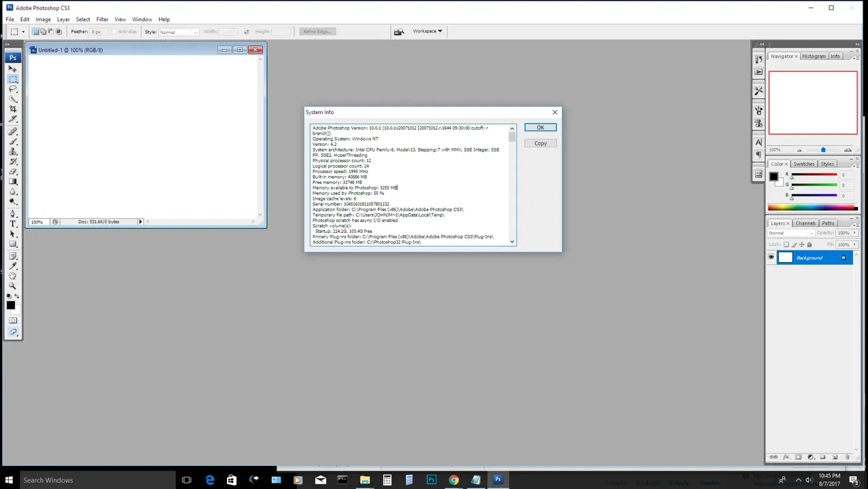Viewport: 868px width, 489px height.
Task: Open the Tool Presets panel icon
Action: (759, 90)
